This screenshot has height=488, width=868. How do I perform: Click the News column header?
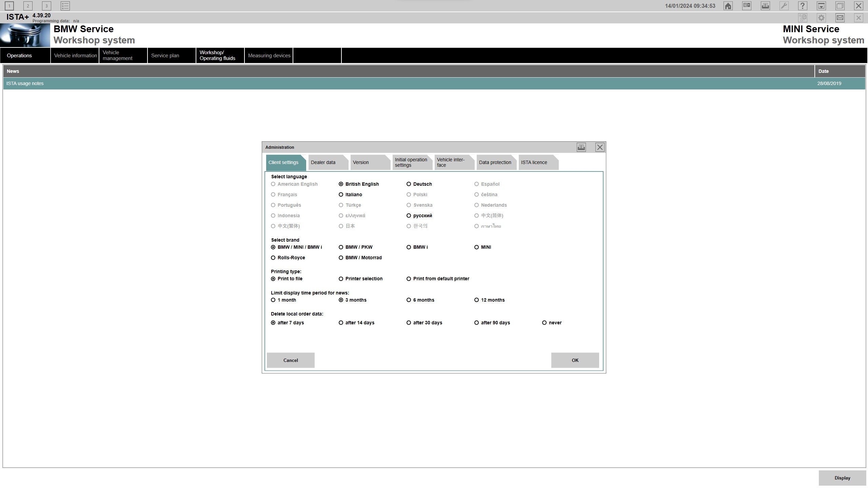[x=409, y=71]
